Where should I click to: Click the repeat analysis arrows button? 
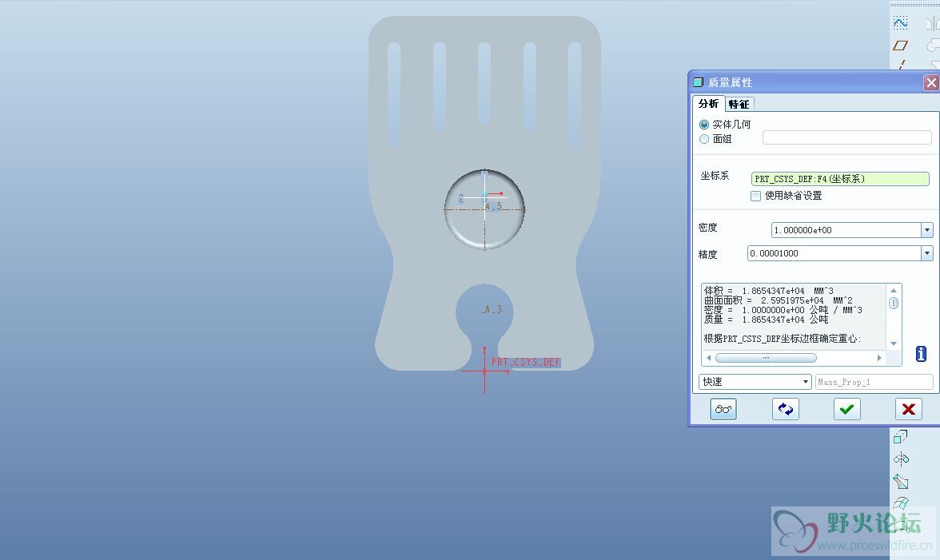(x=785, y=409)
